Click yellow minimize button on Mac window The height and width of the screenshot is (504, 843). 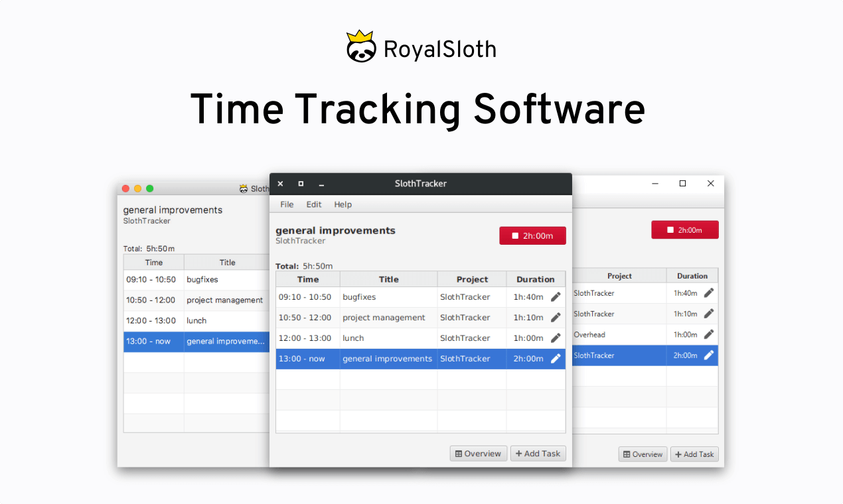[x=137, y=188]
